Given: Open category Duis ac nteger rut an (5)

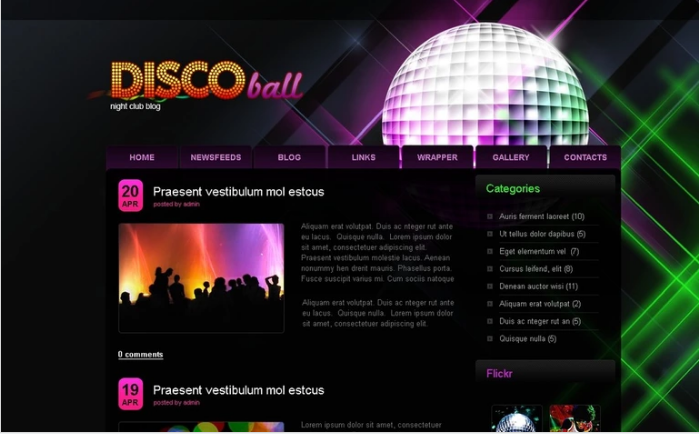Looking at the screenshot, I should pos(540,321).
